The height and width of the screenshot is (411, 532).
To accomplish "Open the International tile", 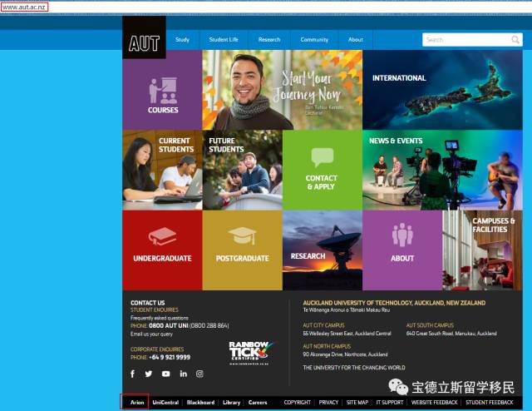I will click(x=442, y=90).
